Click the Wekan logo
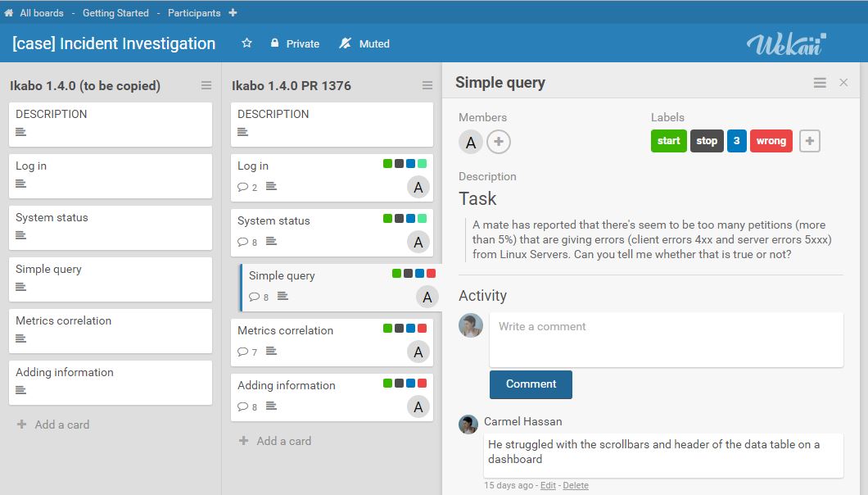 pyautogui.click(x=786, y=44)
